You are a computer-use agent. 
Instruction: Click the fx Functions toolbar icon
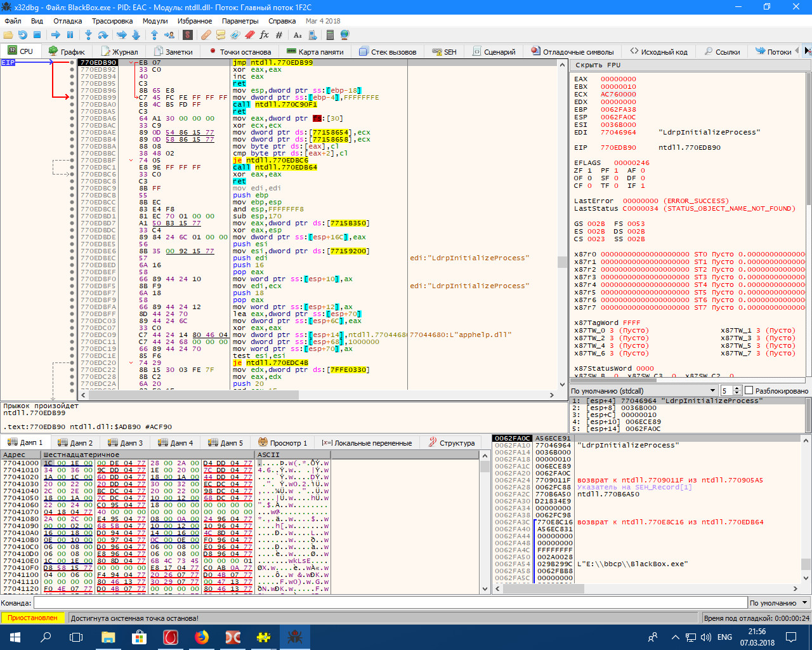coord(264,35)
